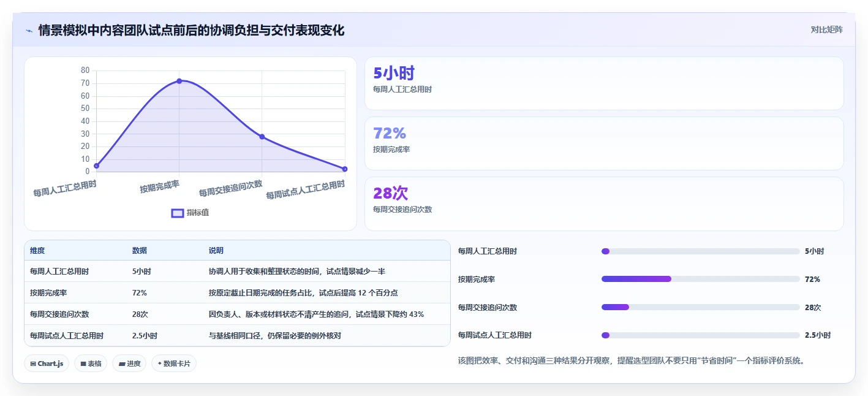Click the chart point for 每周人工汇总用时
This screenshot has width=868, height=396.
click(x=96, y=166)
